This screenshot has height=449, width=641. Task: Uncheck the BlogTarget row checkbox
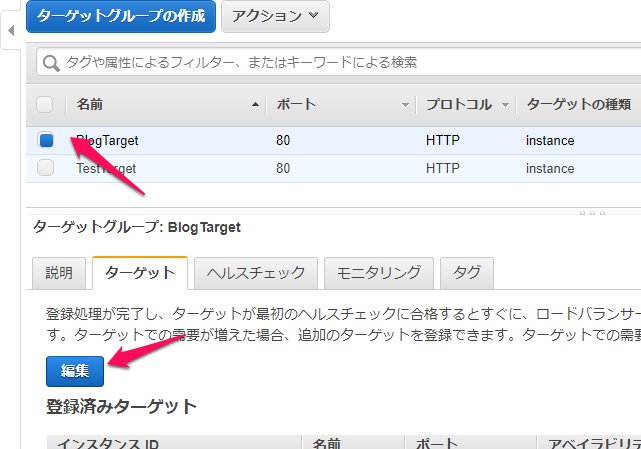[46, 141]
